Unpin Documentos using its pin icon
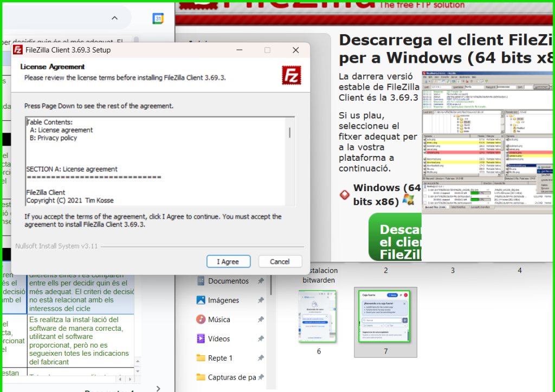The image size is (555, 392). (x=261, y=281)
